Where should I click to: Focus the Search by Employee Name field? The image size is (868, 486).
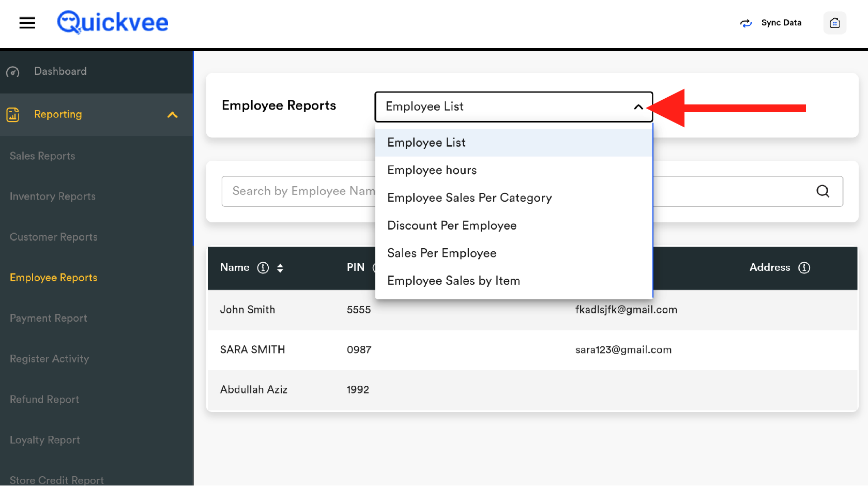pyautogui.click(x=299, y=191)
